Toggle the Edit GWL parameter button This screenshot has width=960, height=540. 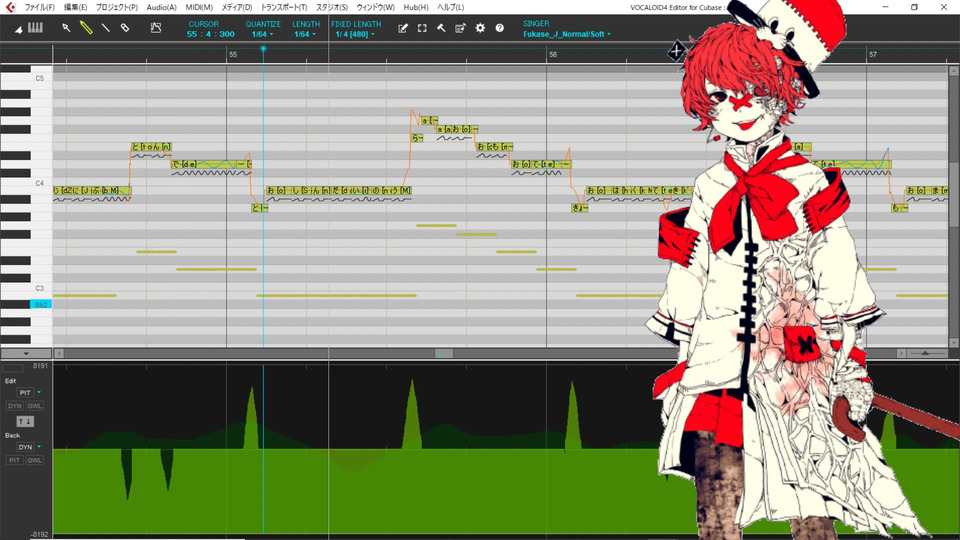pyautogui.click(x=34, y=406)
